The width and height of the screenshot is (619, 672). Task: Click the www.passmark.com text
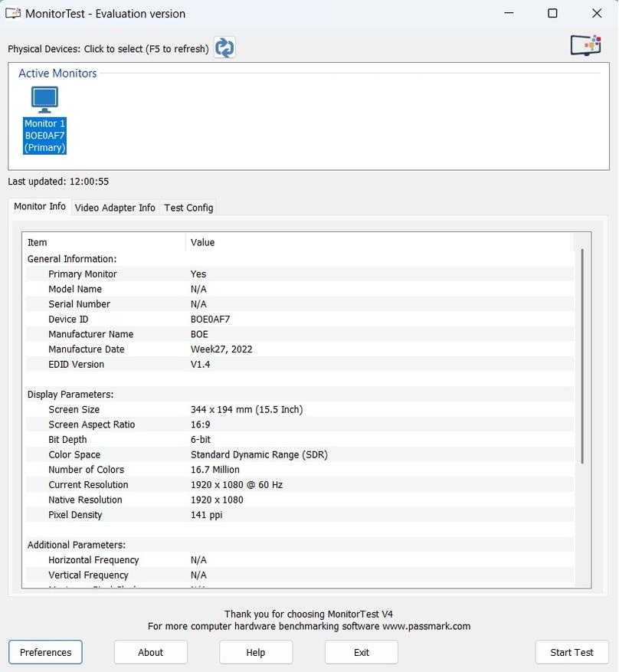(x=426, y=626)
